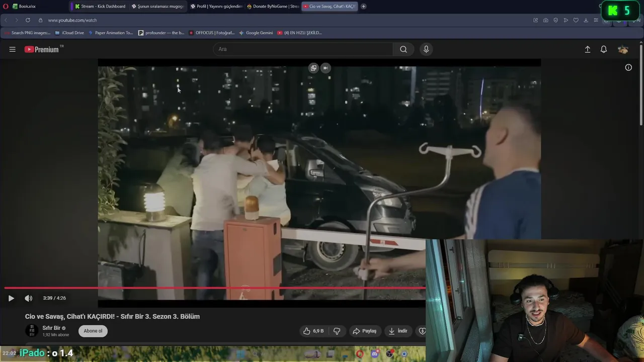This screenshot has height=362, width=644.
Task: Dislike the video
Action: (x=337, y=331)
